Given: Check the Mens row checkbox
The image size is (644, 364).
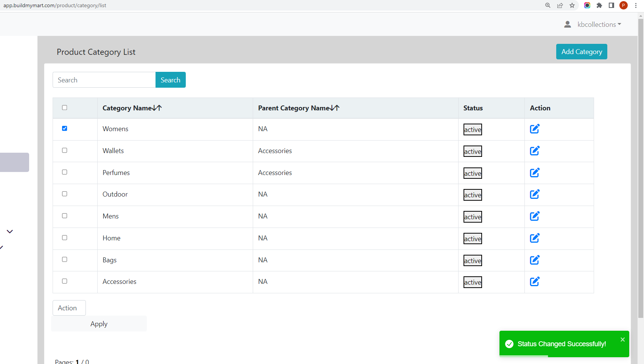Looking at the screenshot, I should [x=65, y=216].
